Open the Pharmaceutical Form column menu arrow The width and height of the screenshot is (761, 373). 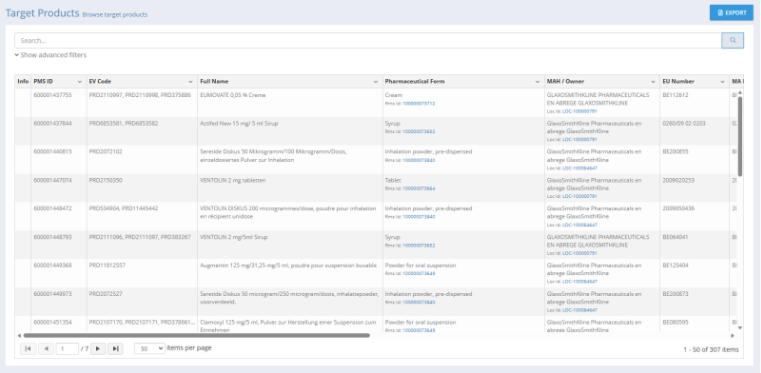coord(537,81)
